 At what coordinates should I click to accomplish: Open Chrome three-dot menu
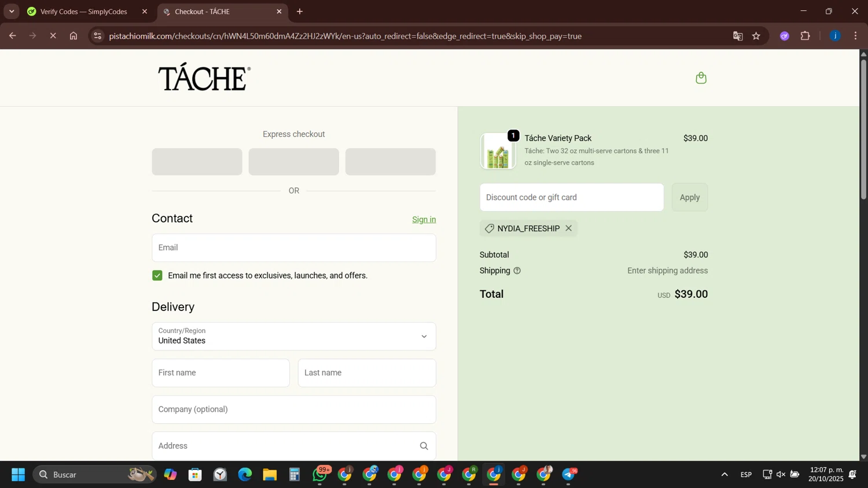(856, 36)
